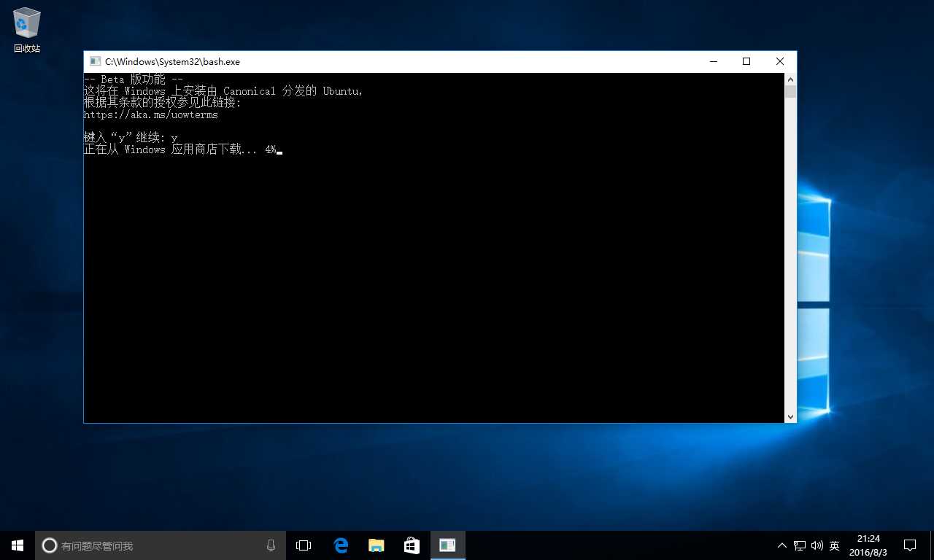Open Task View from the taskbar
Viewport: 934px width, 560px height.
coord(304,545)
